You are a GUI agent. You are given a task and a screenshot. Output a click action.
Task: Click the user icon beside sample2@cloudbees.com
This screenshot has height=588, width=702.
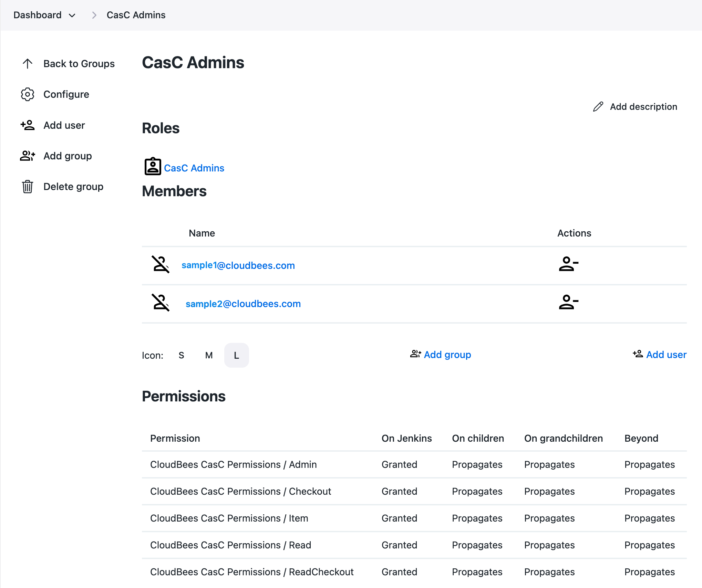tap(161, 303)
